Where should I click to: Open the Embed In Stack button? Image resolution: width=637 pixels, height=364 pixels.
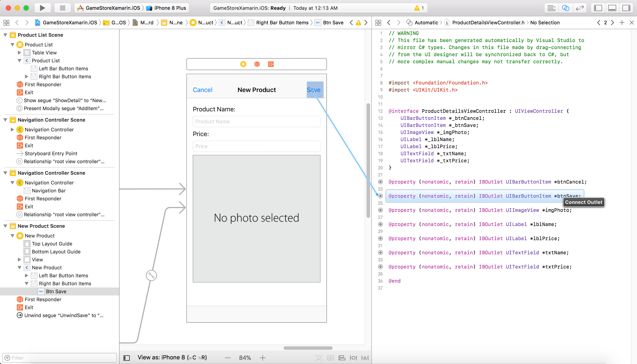click(330, 358)
